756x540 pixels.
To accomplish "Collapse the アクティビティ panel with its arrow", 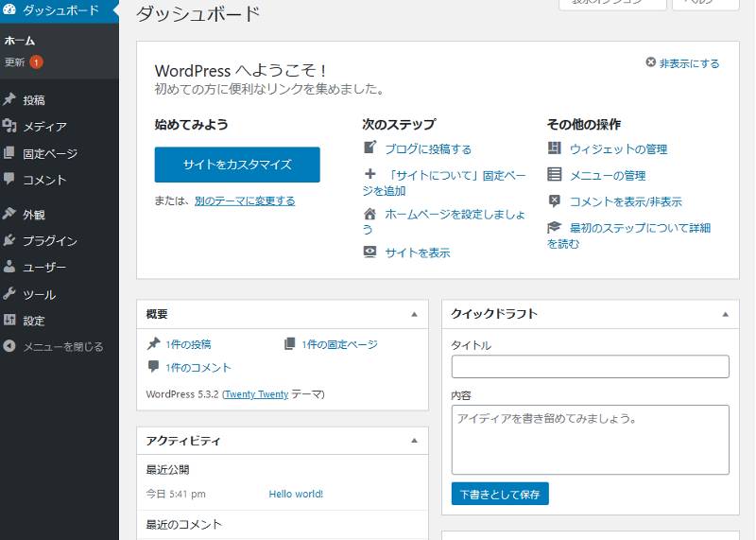I will click(414, 441).
